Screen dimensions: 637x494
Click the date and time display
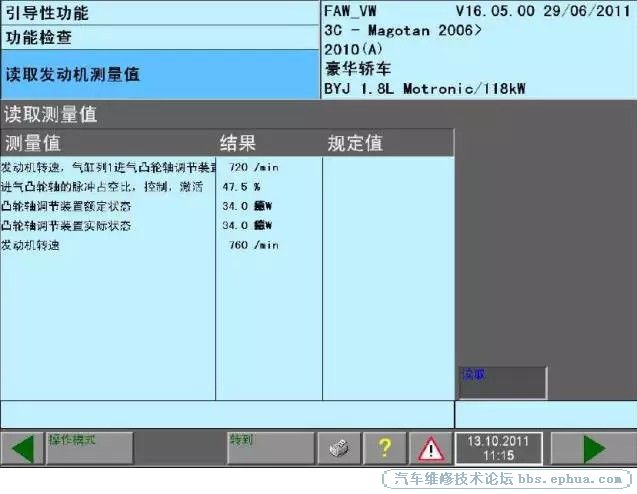[x=498, y=447]
